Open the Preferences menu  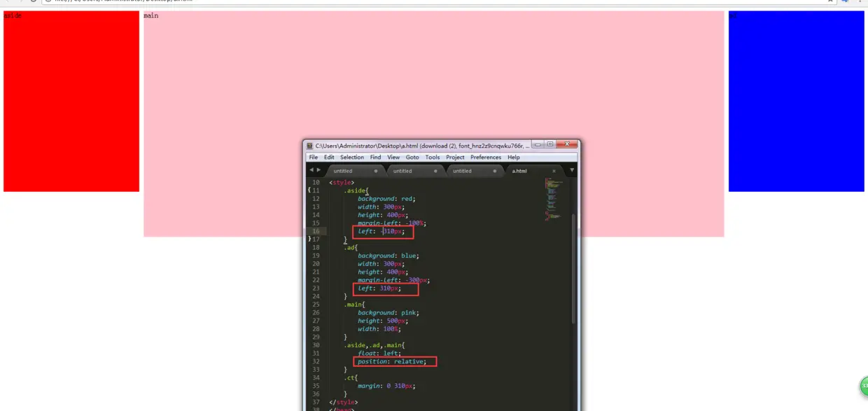pos(486,158)
